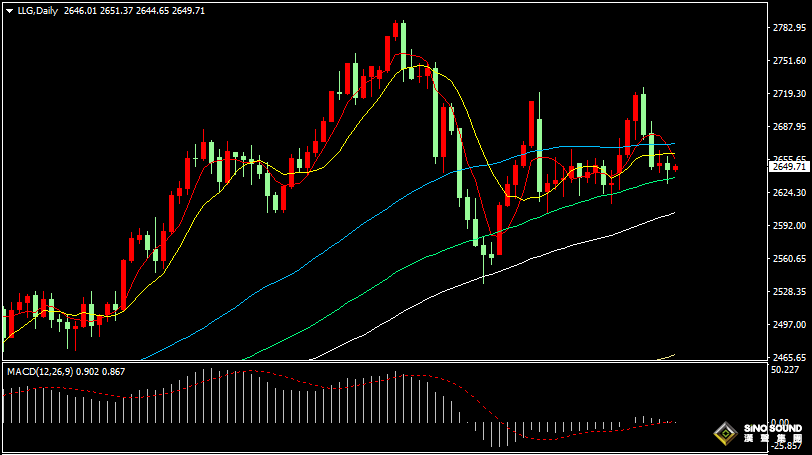
Task: Open the dropdown triangle beside LLG,Daily
Action: pos(9,11)
